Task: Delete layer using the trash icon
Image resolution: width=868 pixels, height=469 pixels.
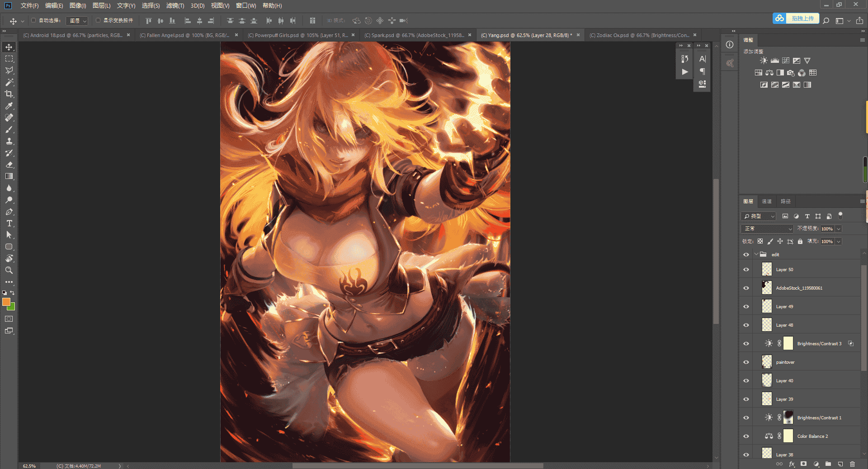Action: (x=852, y=464)
